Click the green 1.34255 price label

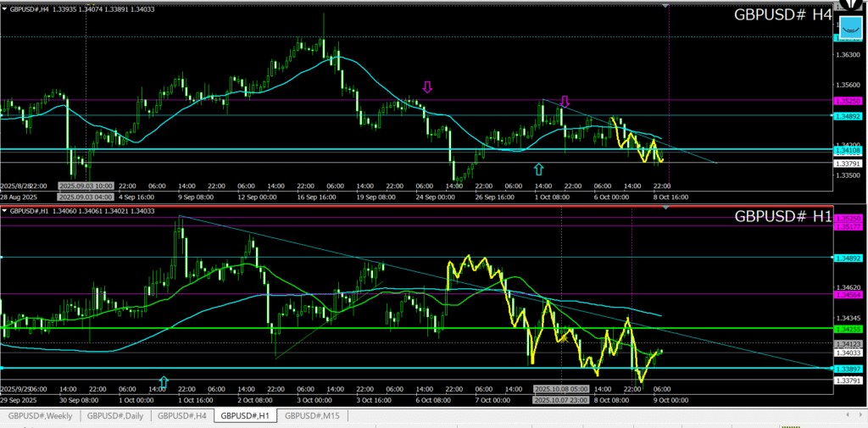(849, 328)
